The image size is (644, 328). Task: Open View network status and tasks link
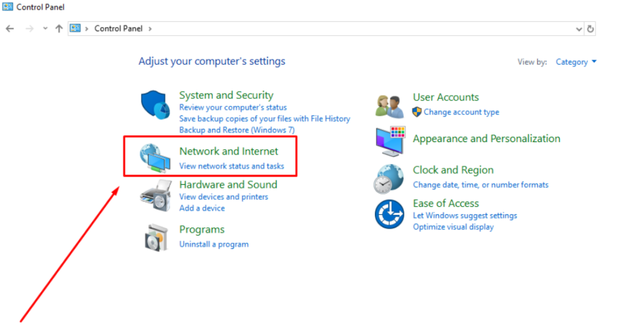tap(231, 167)
